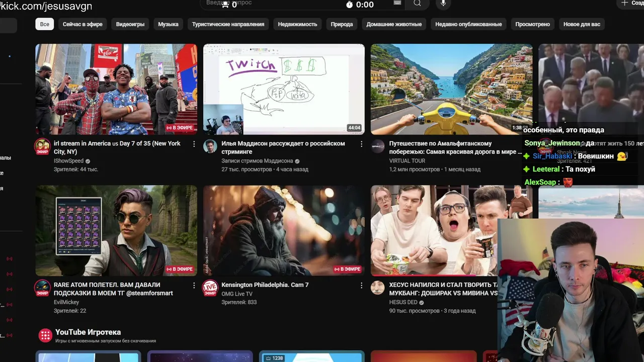Open the Игротека game card with 1238 badge
The height and width of the screenshot is (362, 644).
pos(311,356)
